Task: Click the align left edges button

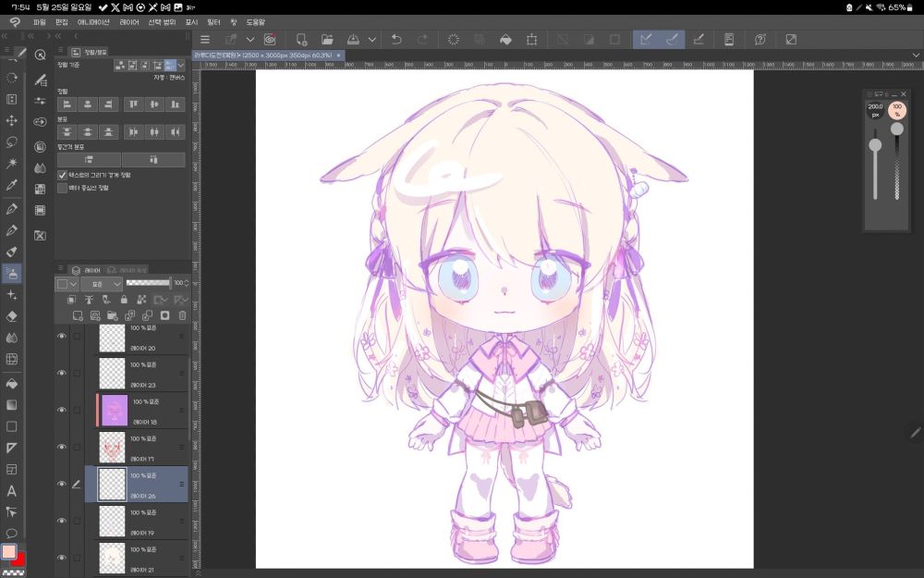Action: (67, 105)
